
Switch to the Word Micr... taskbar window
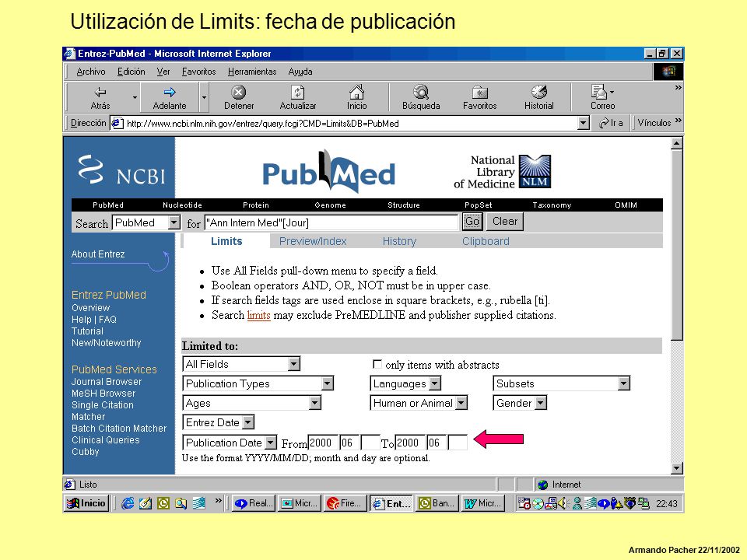point(483,503)
